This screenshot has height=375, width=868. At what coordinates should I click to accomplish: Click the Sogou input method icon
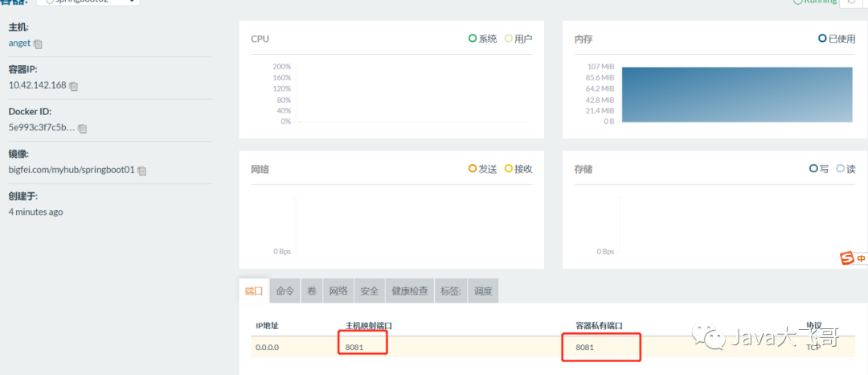point(848,258)
